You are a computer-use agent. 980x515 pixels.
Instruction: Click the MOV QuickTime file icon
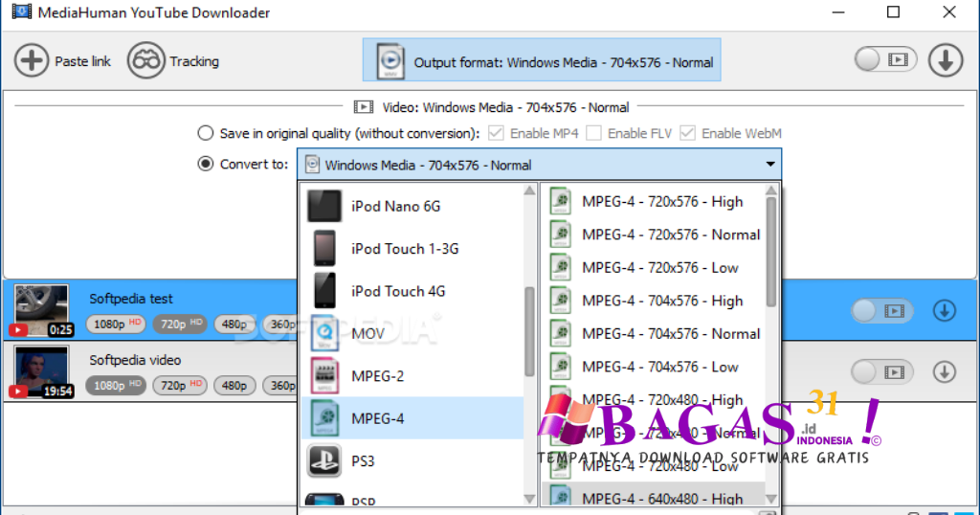[x=324, y=333]
